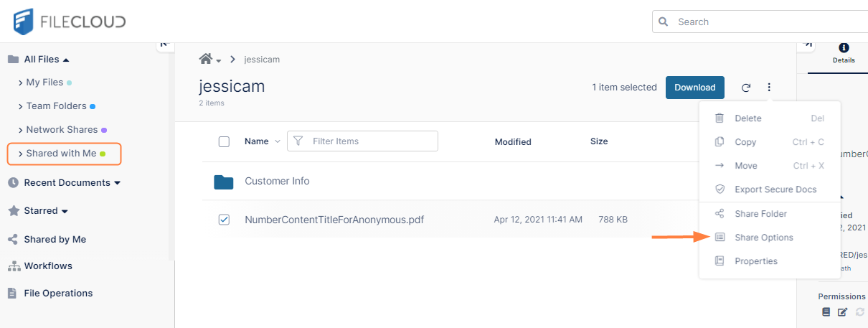This screenshot has width=868, height=328.
Task: Click the Download button
Action: click(x=694, y=88)
